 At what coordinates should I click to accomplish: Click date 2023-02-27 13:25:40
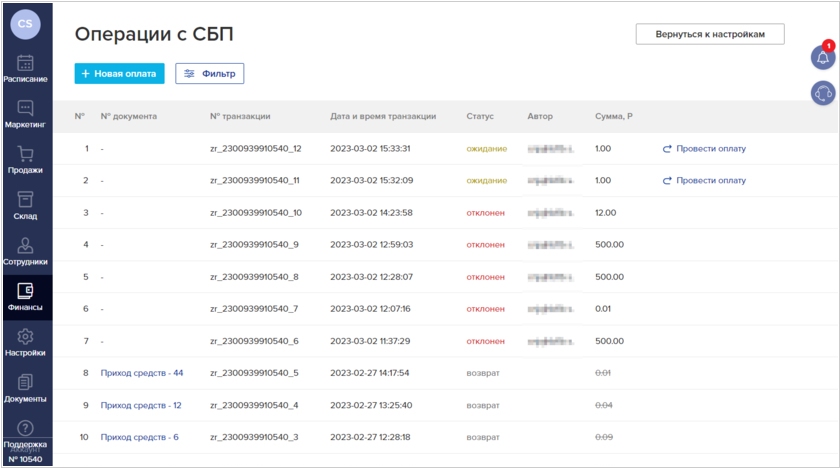[x=371, y=405]
